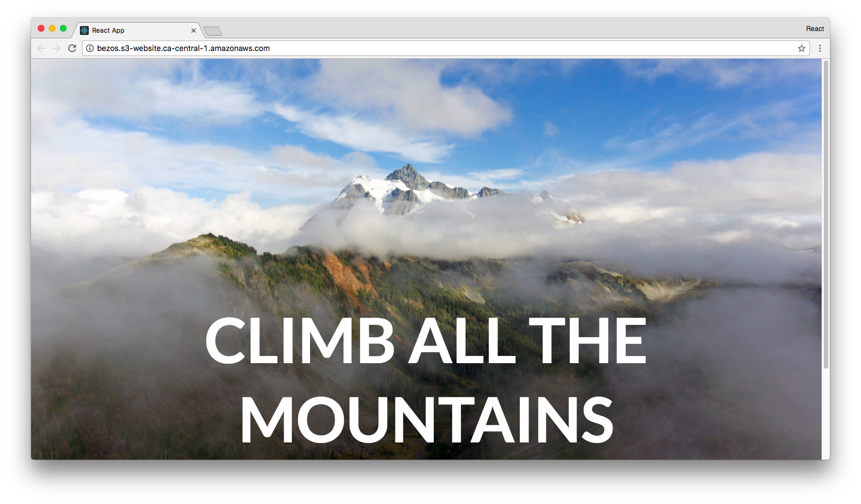
Task: Close the browser window with the red button
Action: 41,28
